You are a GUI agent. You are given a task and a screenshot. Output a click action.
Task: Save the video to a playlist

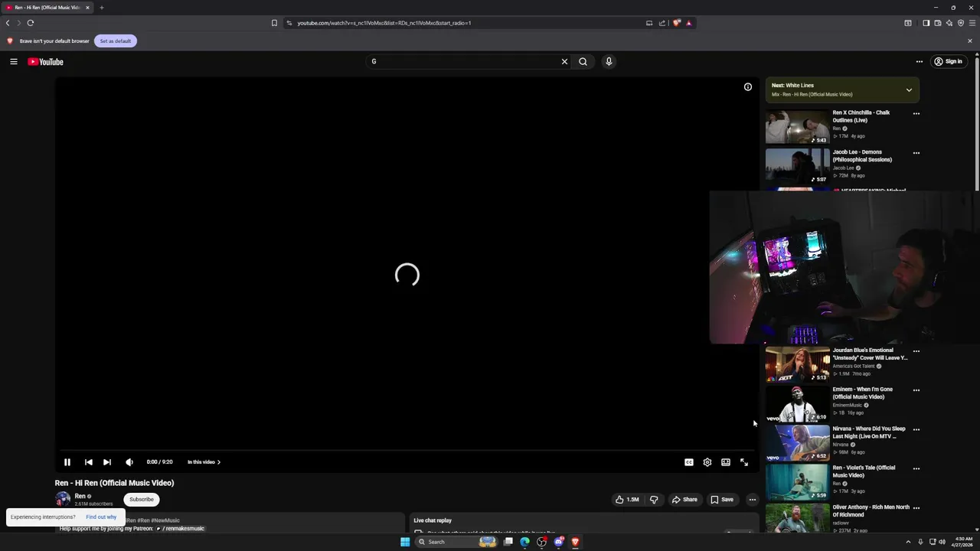click(x=722, y=500)
